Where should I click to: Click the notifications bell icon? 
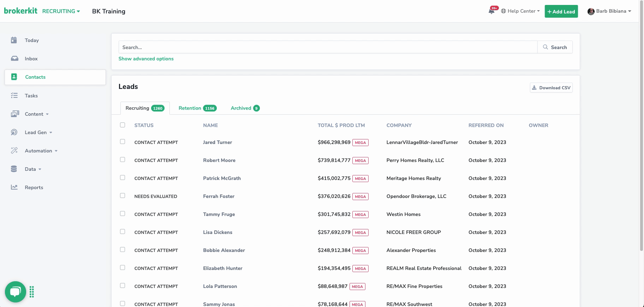491,11
